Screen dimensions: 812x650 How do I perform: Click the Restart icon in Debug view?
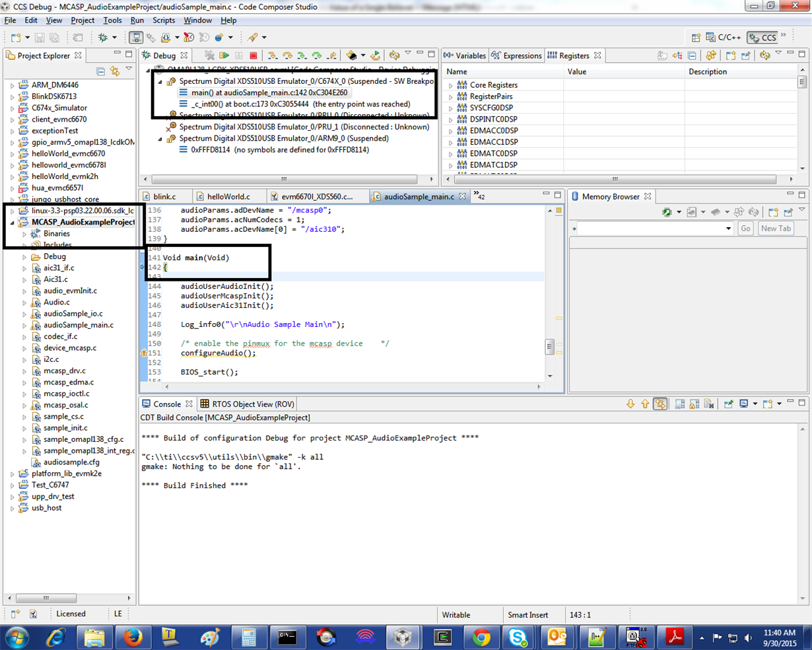pos(375,56)
